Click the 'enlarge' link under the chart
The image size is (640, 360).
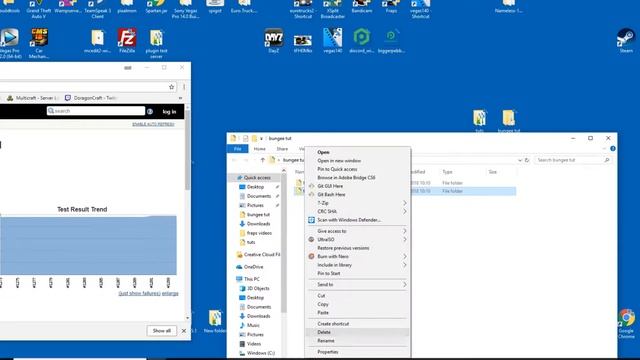pyautogui.click(x=170, y=293)
